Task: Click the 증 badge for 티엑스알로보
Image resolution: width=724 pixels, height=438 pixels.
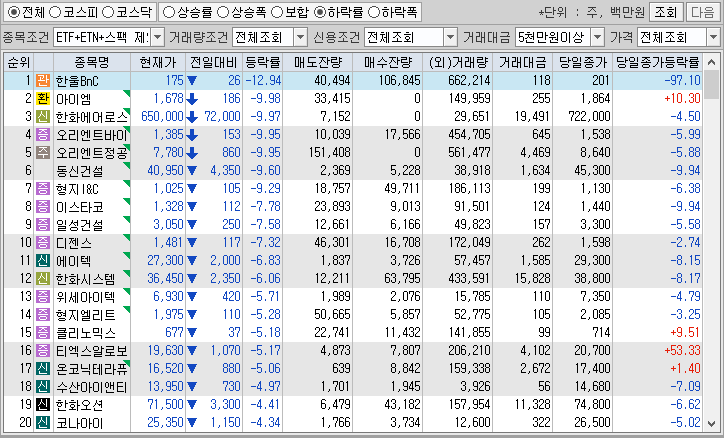Action: [x=43, y=351]
